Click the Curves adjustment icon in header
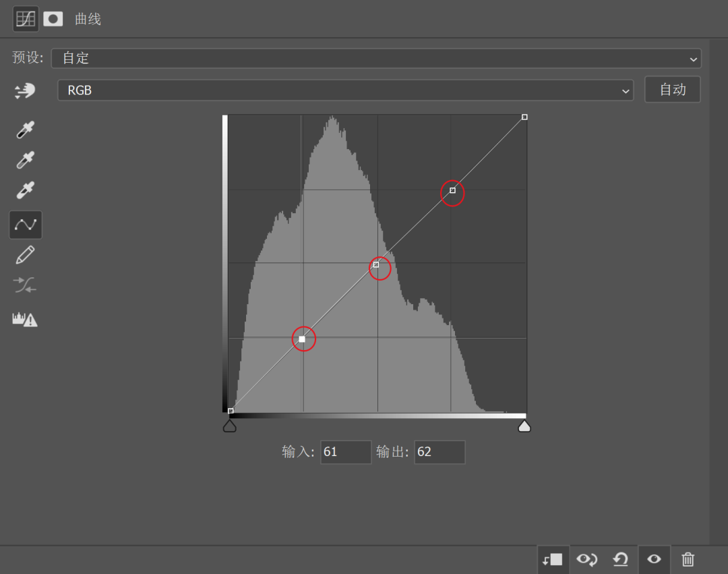 [26, 19]
